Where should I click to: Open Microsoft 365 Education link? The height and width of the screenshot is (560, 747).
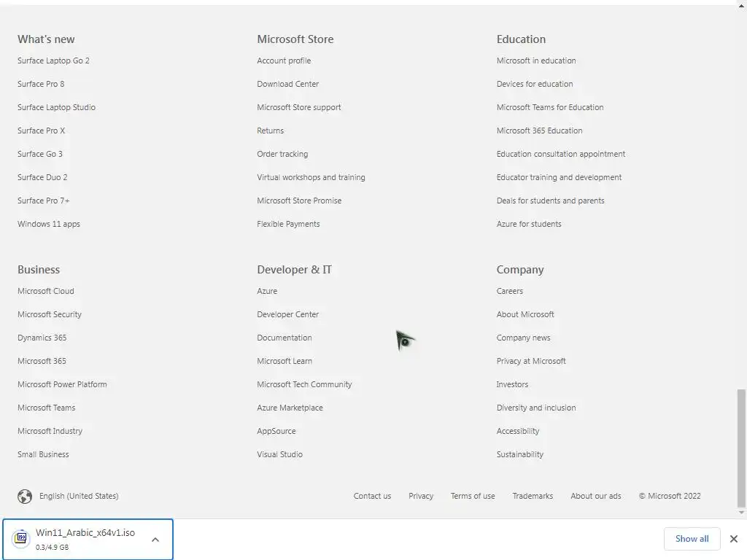tap(539, 131)
